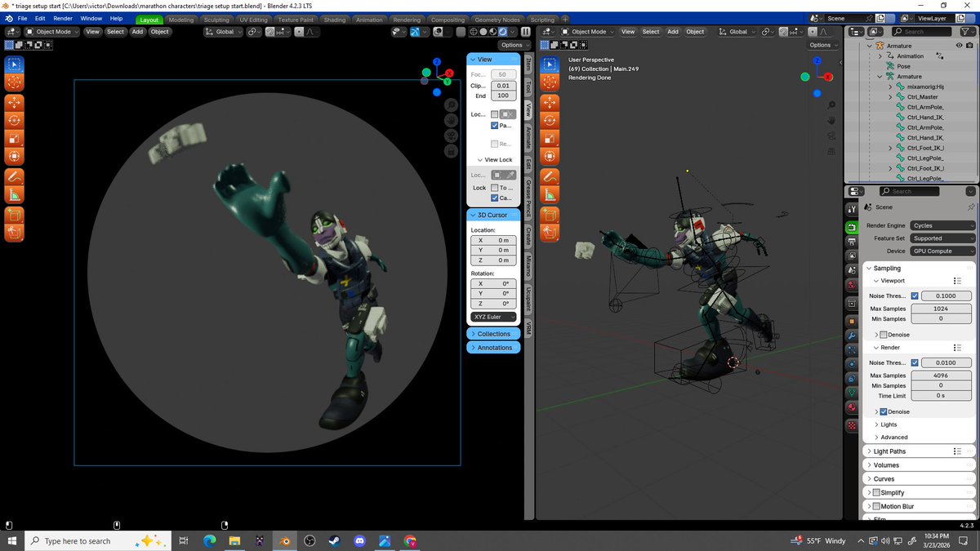
Task: Switch to the Shading workspace tab
Action: [x=334, y=20]
